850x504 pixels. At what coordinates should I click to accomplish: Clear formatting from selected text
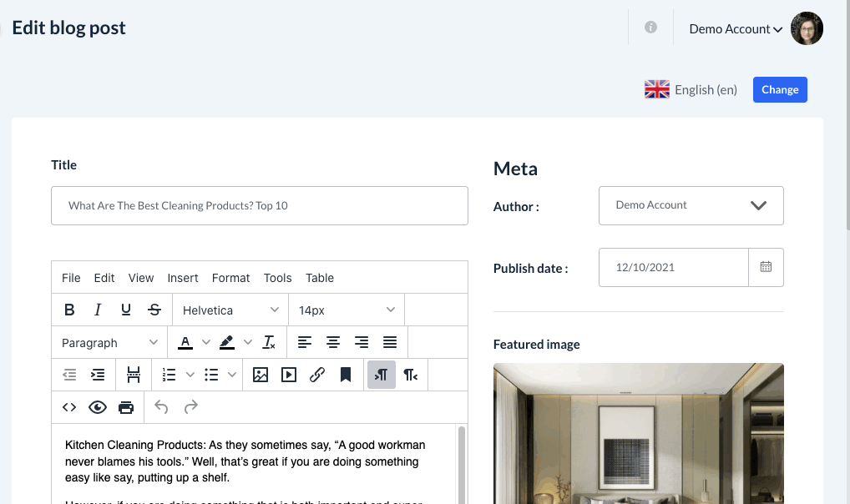(x=269, y=342)
